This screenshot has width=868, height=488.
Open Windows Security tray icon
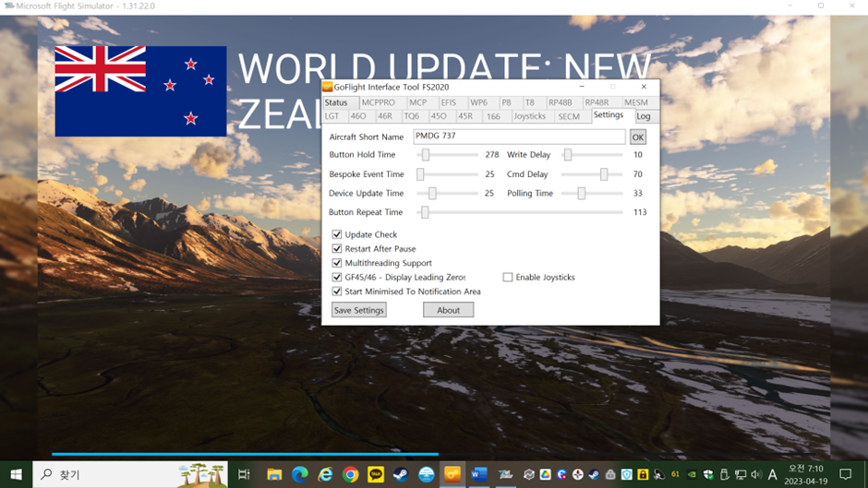pyautogui.click(x=708, y=474)
